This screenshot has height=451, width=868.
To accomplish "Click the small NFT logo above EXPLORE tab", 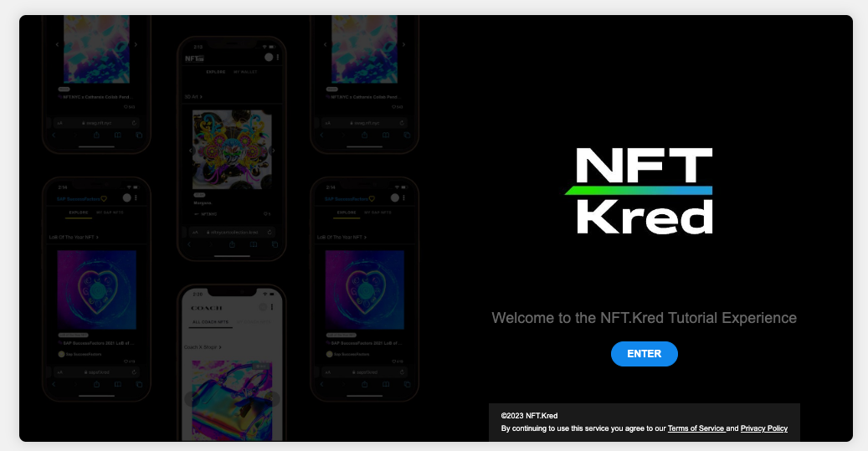I will (194, 58).
